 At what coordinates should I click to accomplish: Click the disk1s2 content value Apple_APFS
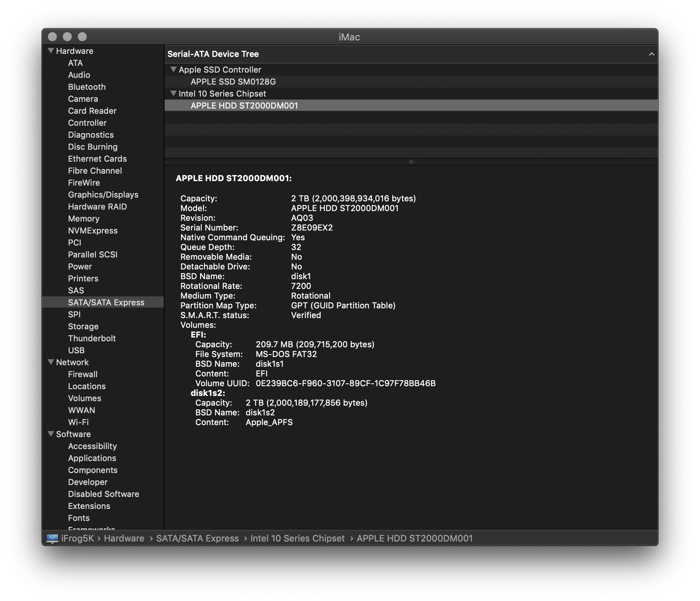tap(269, 422)
